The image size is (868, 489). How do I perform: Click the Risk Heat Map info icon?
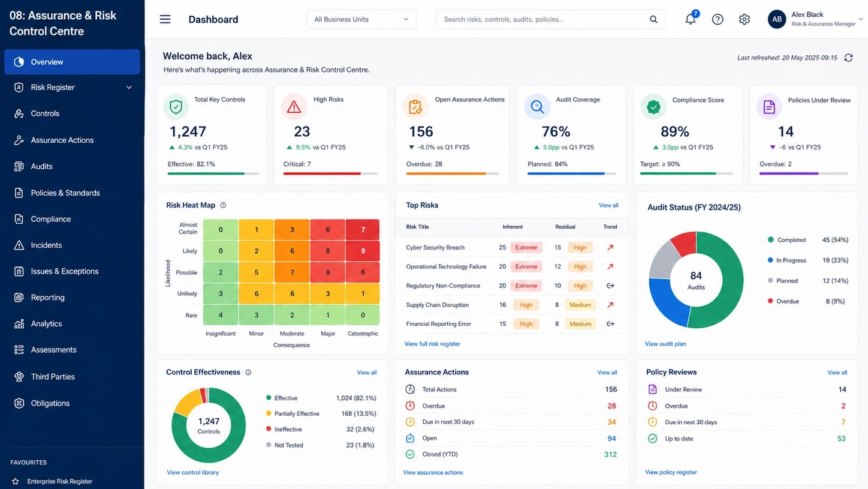[x=223, y=205]
